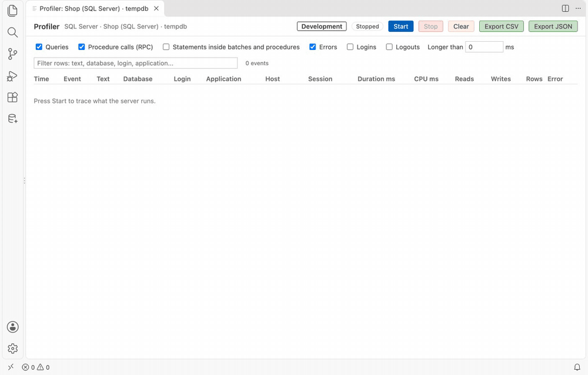The height and width of the screenshot is (375, 588).
Task: Click the Development environment badge
Action: click(322, 26)
